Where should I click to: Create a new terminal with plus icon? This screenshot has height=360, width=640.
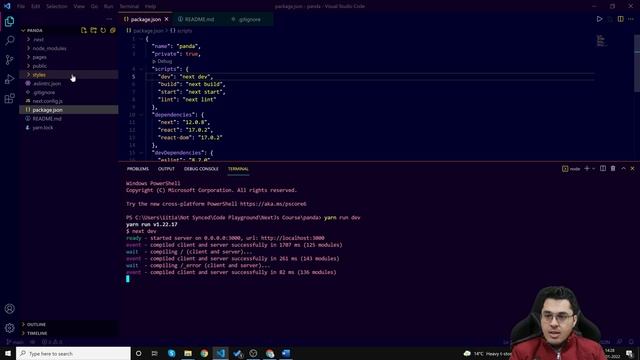click(x=587, y=168)
